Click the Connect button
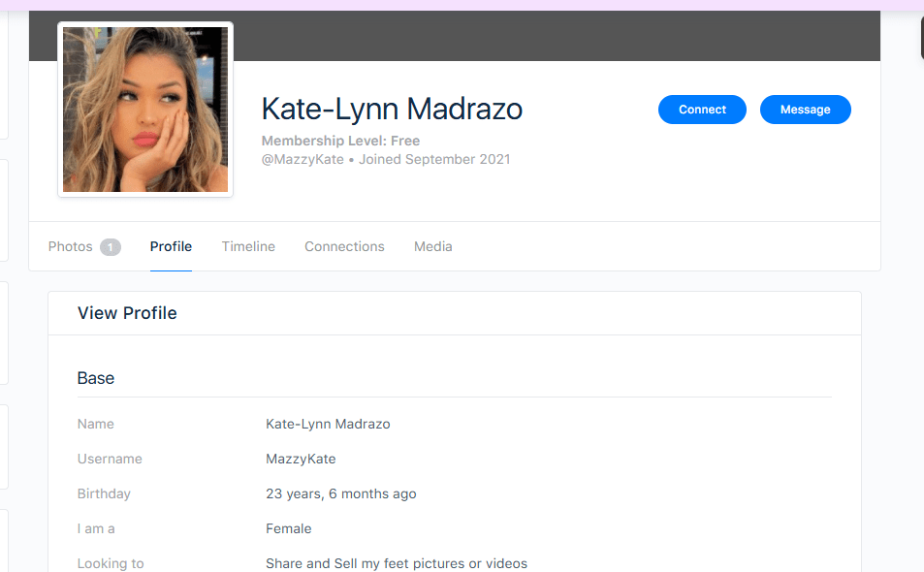The width and height of the screenshot is (924, 572). point(701,109)
